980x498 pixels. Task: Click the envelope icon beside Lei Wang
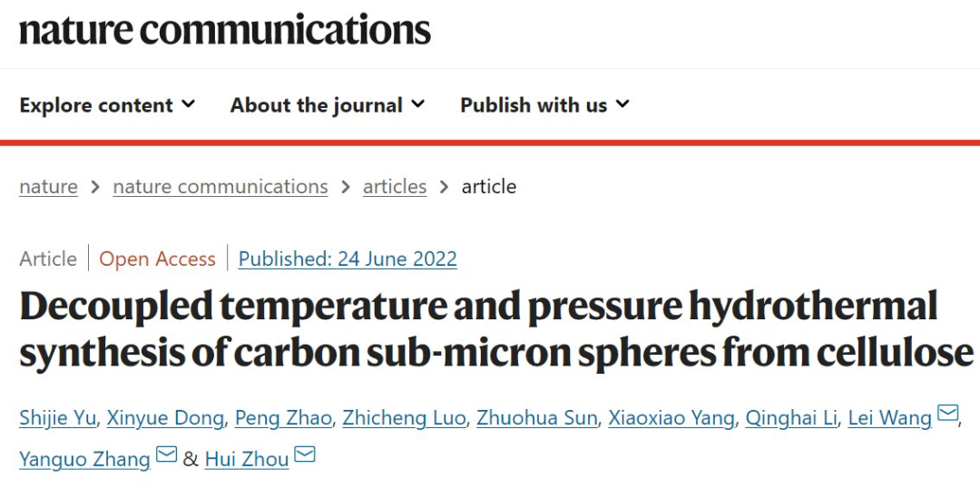tap(947, 415)
